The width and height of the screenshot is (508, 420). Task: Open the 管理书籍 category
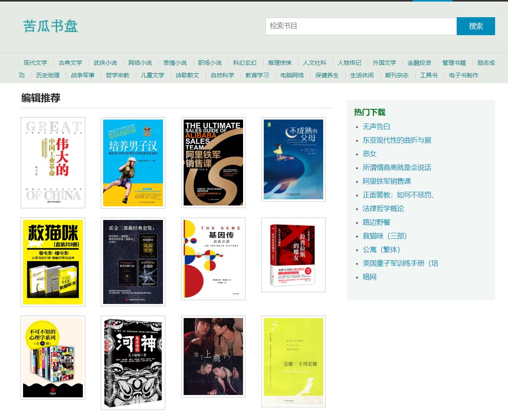(x=454, y=63)
